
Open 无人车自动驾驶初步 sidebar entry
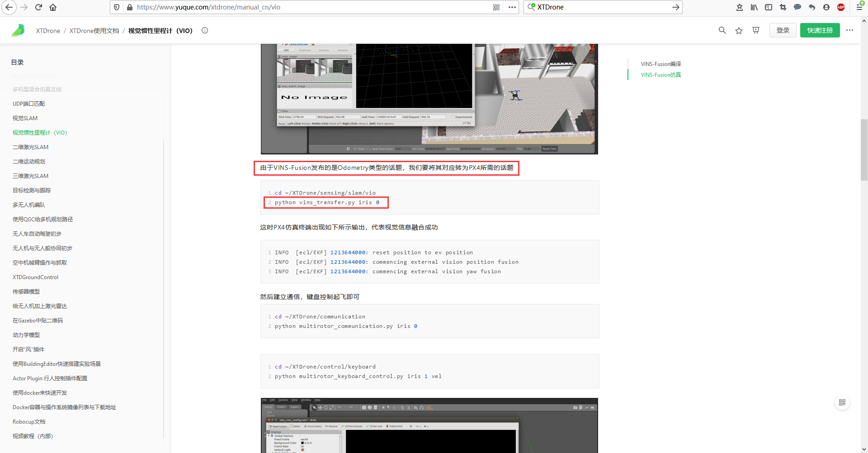[37, 234]
